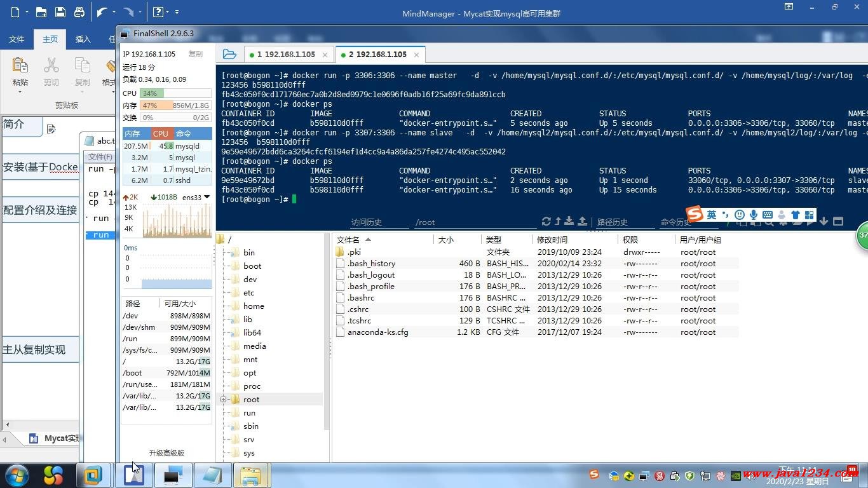Open the File Explorer taskbar icon
Viewport: 868px width, 488px height.
click(250, 475)
